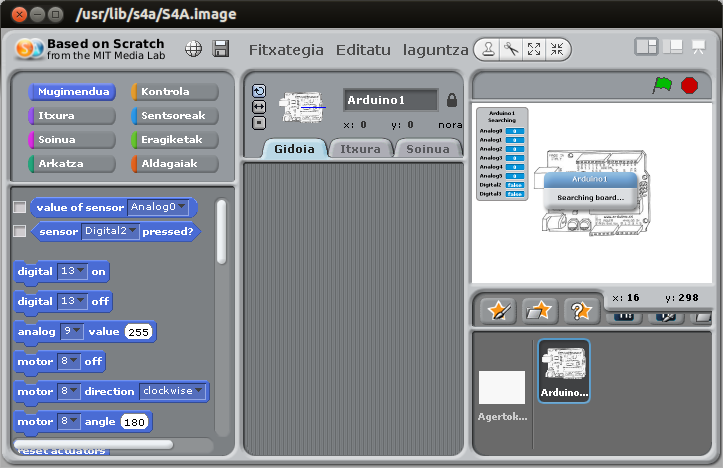Select the duplicate stamp tool
The image size is (723, 468).
click(486, 48)
